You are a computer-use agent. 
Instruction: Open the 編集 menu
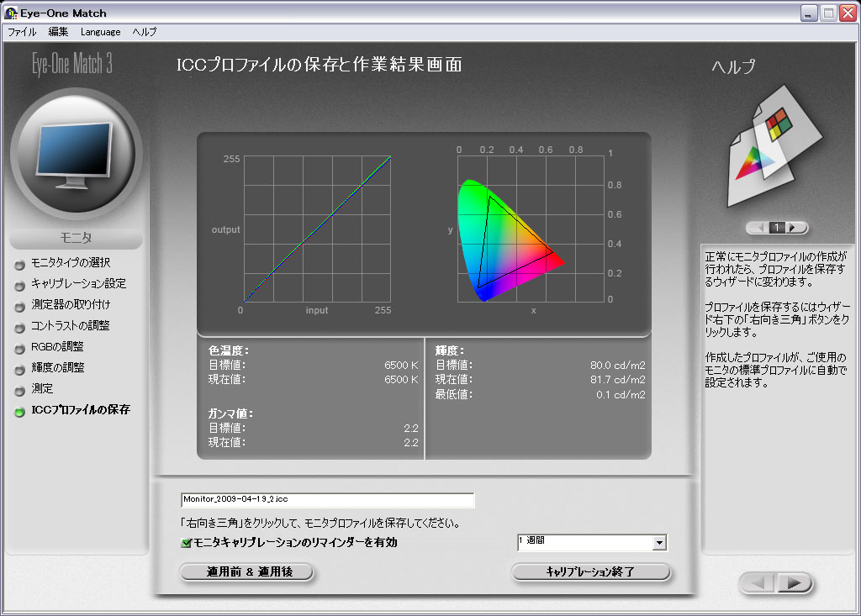tap(59, 32)
